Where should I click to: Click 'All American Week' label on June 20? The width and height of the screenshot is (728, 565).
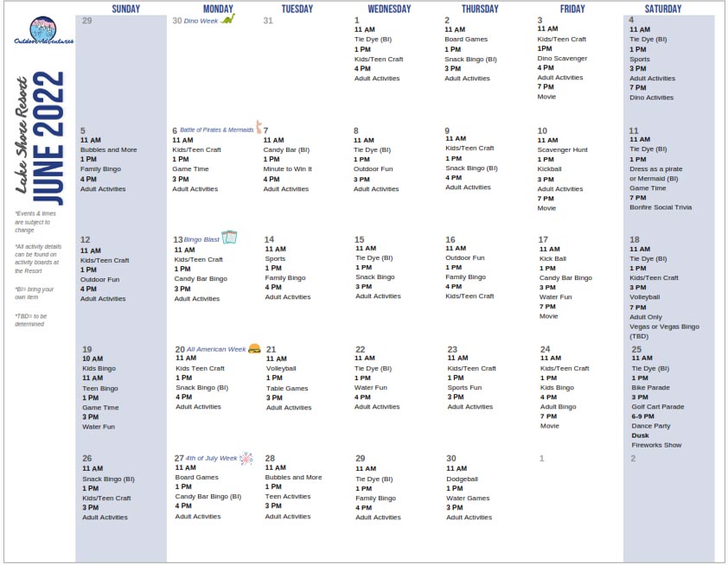point(216,349)
